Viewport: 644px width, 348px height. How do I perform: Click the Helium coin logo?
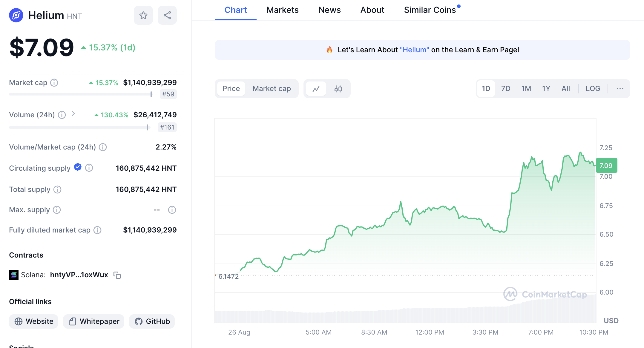pos(16,15)
